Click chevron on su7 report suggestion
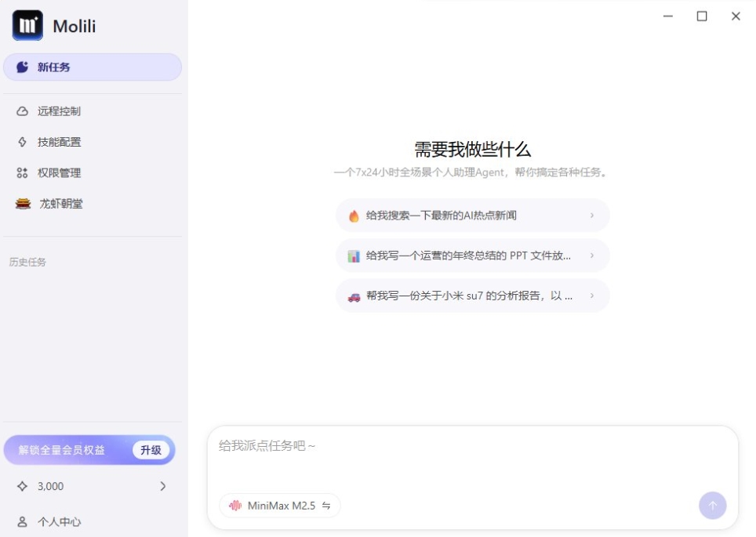Image resolution: width=756 pixels, height=537 pixels. pos(592,296)
